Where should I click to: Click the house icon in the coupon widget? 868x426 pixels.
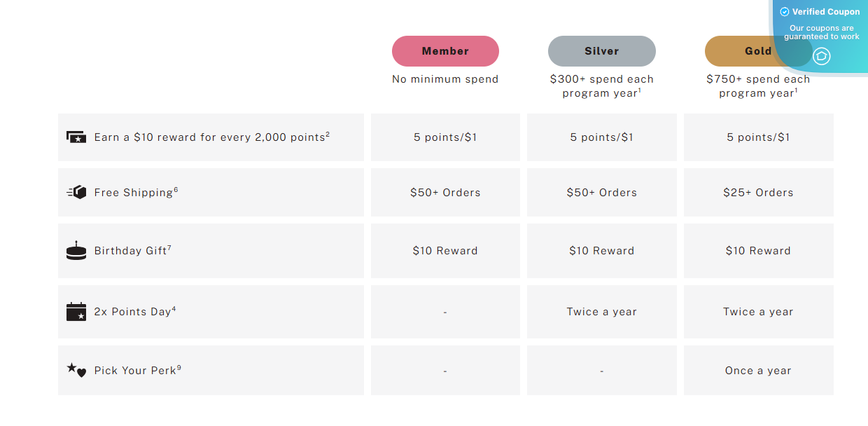[x=822, y=56]
